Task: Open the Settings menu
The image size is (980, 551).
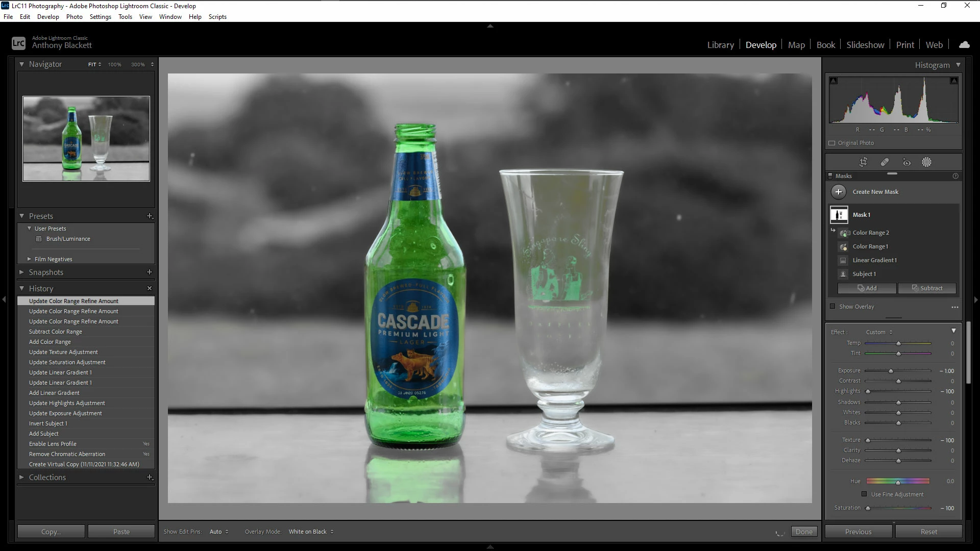Action: point(100,17)
